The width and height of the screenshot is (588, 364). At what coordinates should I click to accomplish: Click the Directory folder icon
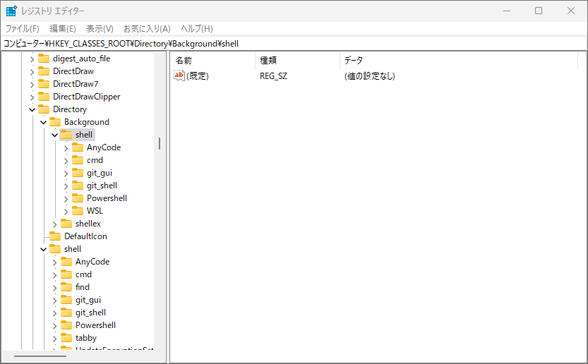(44, 109)
